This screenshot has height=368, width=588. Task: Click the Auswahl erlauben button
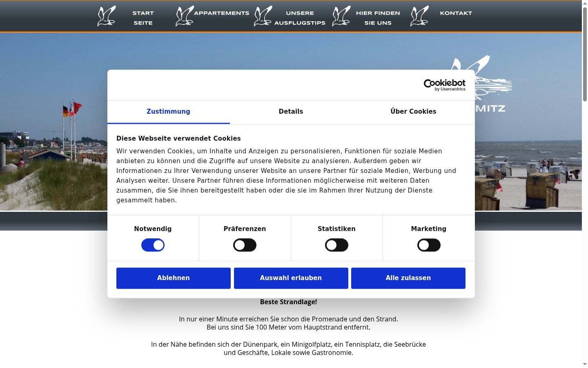291,278
